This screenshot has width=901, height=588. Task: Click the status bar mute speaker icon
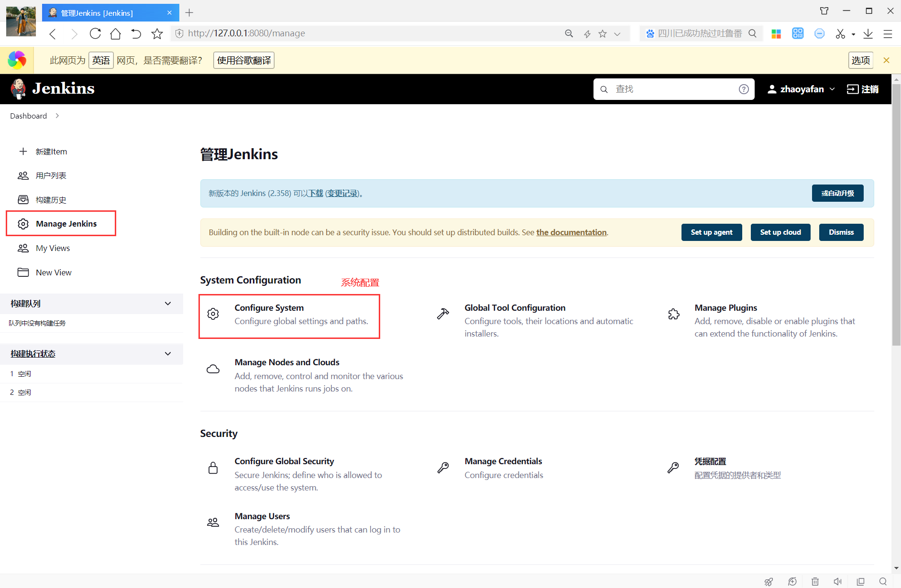tap(838, 581)
